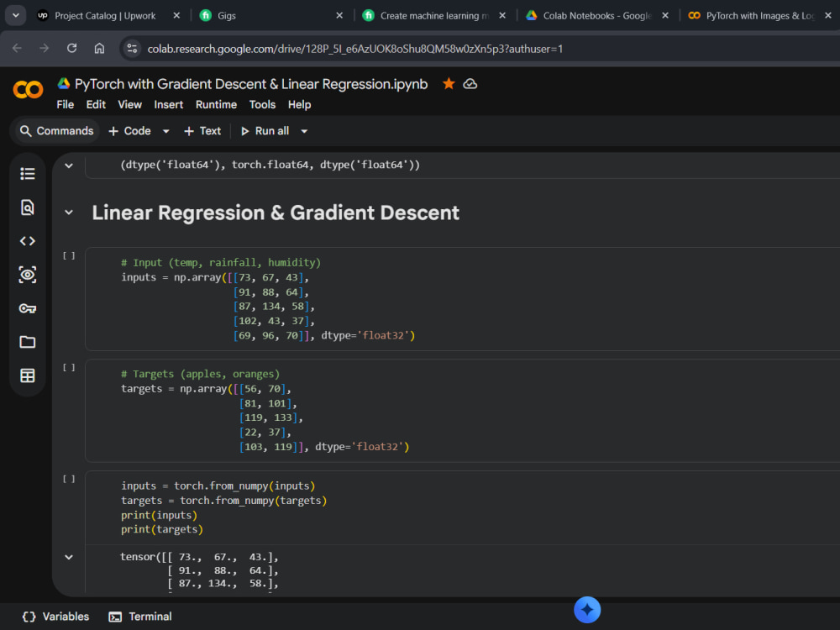
Task: Click Run all button
Action: [265, 131]
